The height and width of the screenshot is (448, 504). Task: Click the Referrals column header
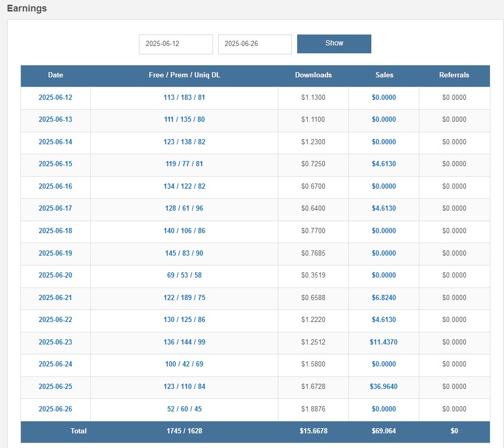point(454,75)
